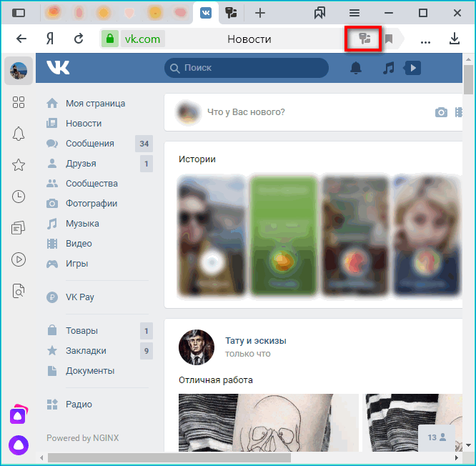Select Друзья in the left menu

tap(81, 164)
